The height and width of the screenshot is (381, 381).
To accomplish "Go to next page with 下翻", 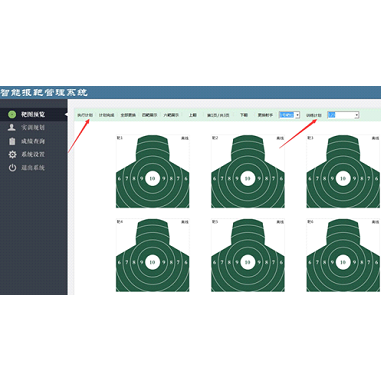I will click(244, 115).
